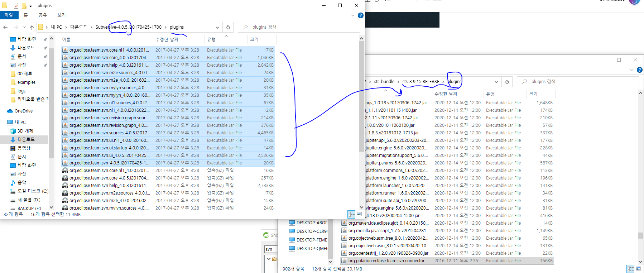Open help icon in sts plugins window
The height and width of the screenshot is (273, 644).
tap(640, 70)
